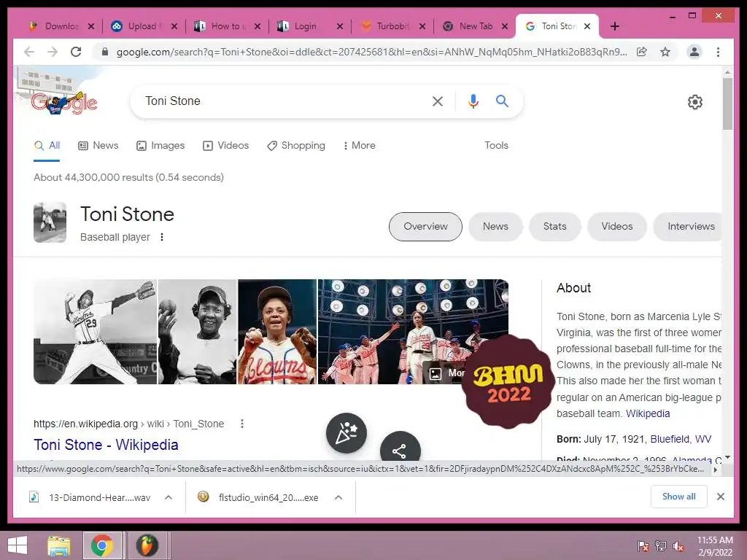This screenshot has height=560, width=747.
Task: Select the Images search filter
Action: 160,146
